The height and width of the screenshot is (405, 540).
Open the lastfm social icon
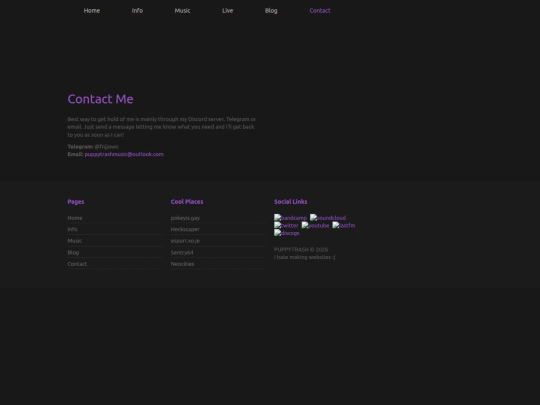point(344,225)
